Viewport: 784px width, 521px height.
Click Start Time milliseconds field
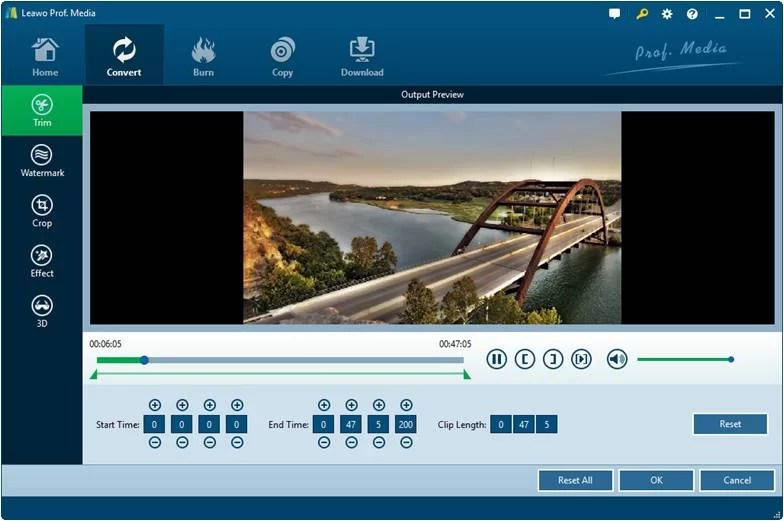236,424
